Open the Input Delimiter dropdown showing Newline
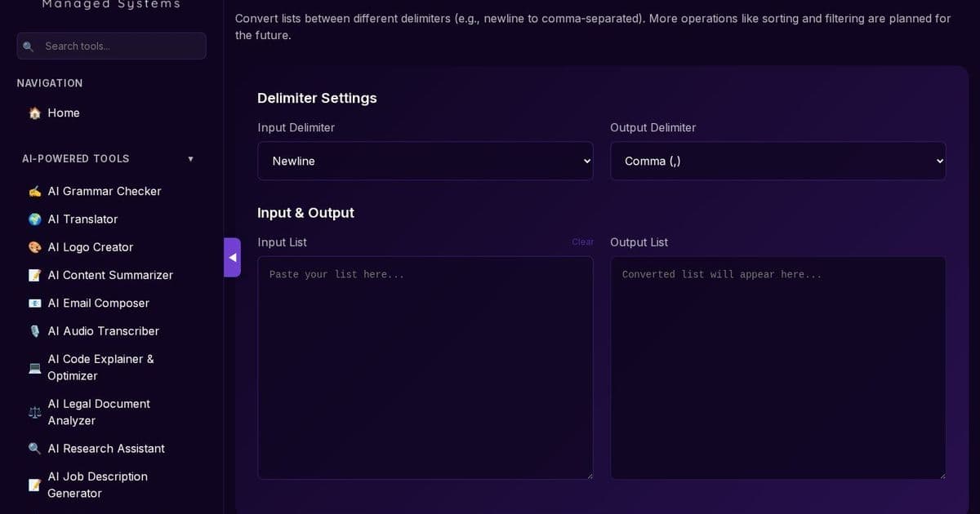 coord(425,161)
